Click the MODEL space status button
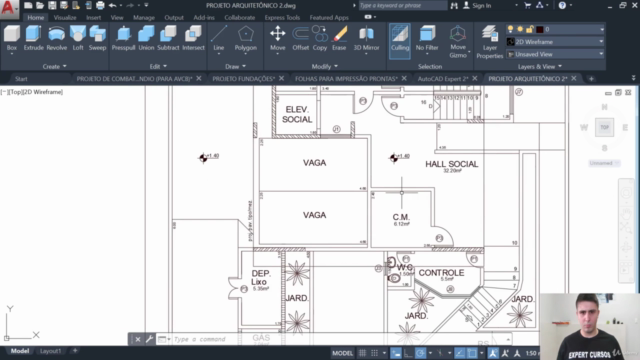 (342, 353)
